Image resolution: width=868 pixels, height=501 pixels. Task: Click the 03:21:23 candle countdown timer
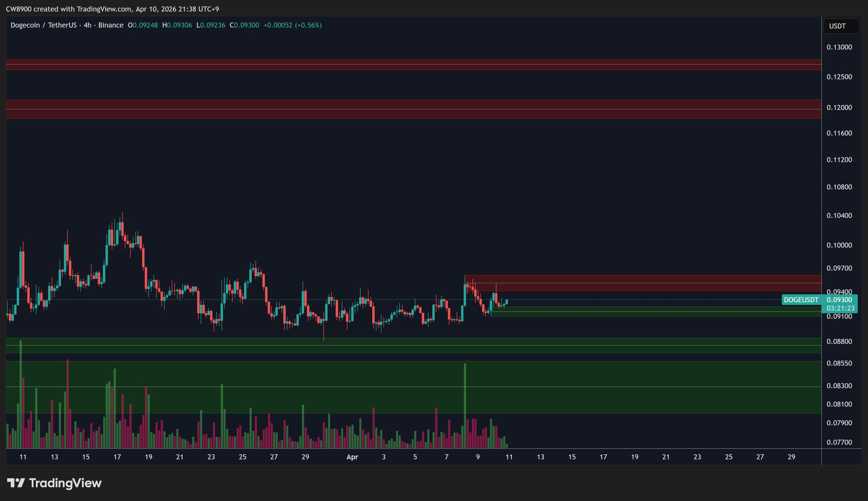tap(840, 308)
